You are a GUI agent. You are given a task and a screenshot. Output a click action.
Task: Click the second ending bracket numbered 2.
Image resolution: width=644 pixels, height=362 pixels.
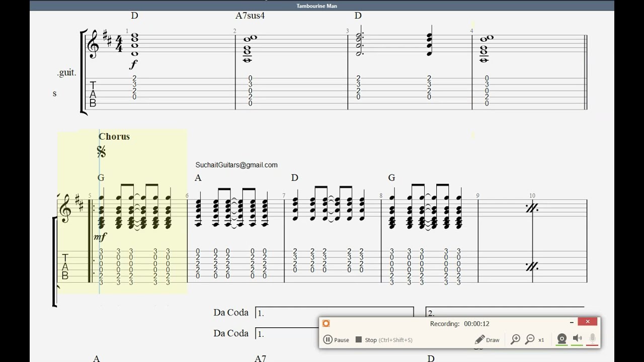tap(505, 312)
